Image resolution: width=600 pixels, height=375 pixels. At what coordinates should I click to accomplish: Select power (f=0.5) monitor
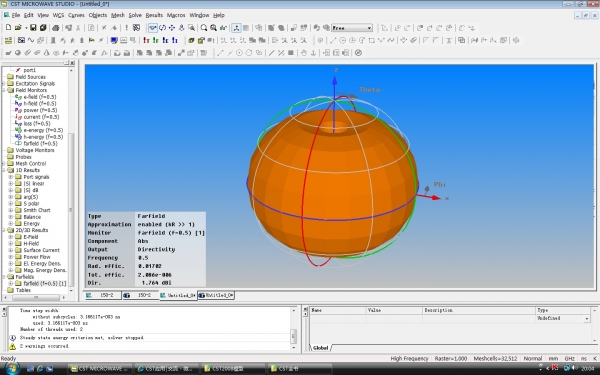tap(41, 110)
